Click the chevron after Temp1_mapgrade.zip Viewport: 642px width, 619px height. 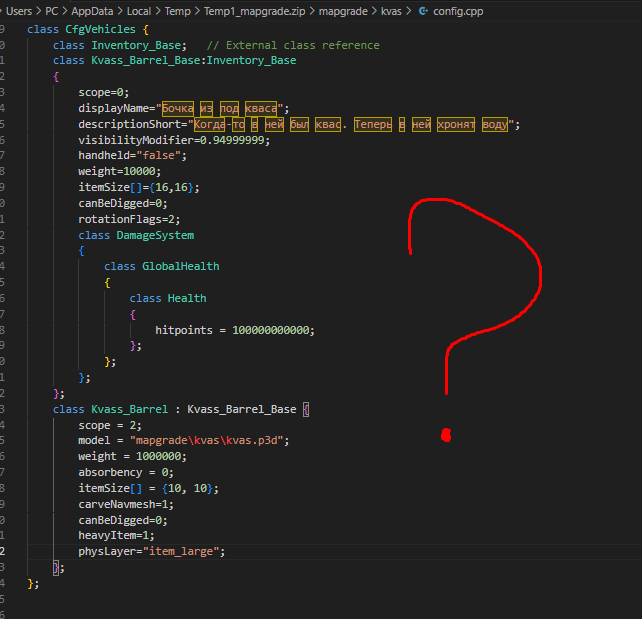point(312,11)
